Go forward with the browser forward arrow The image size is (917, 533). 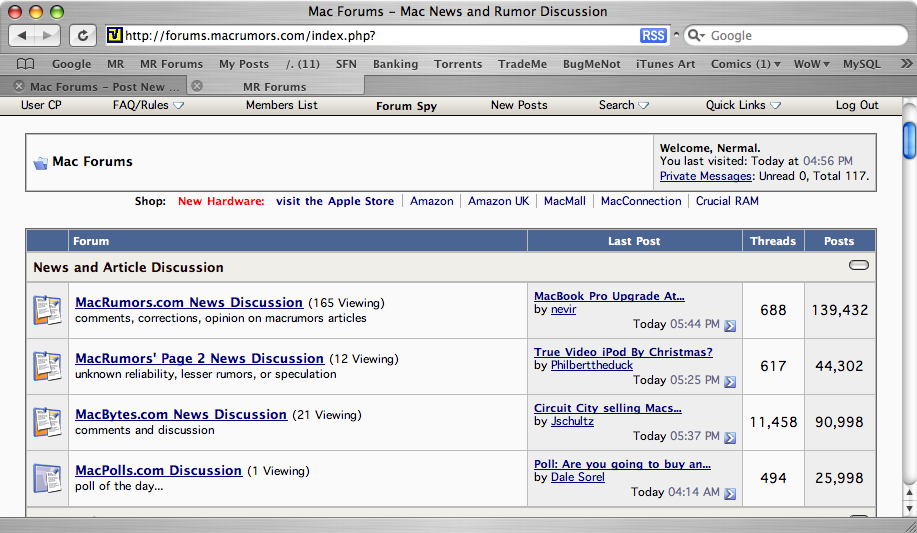click(47, 36)
